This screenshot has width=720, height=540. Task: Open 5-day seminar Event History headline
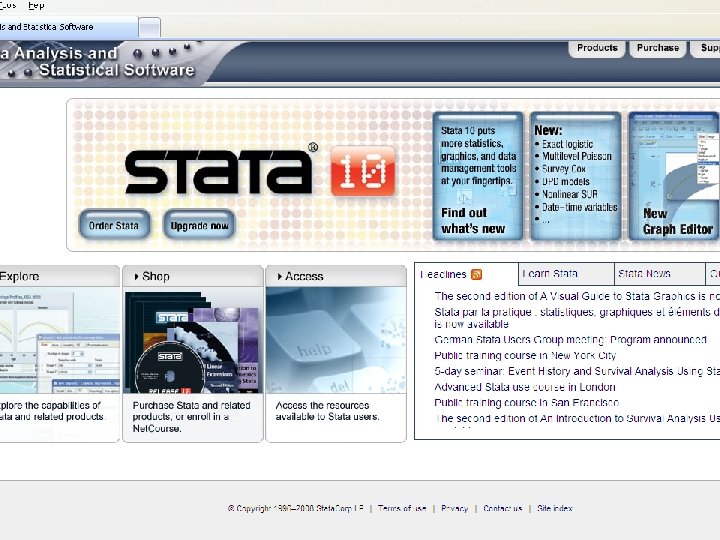click(x=577, y=371)
